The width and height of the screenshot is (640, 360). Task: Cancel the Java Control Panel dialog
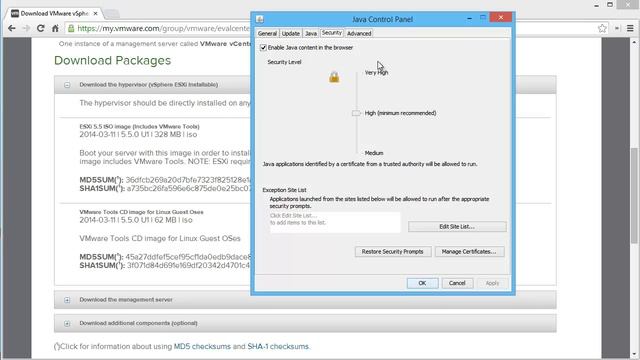coord(457,283)
